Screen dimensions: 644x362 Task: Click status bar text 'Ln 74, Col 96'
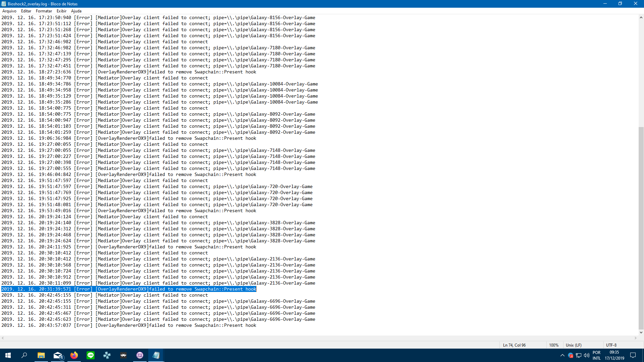(x=514, y=345)
